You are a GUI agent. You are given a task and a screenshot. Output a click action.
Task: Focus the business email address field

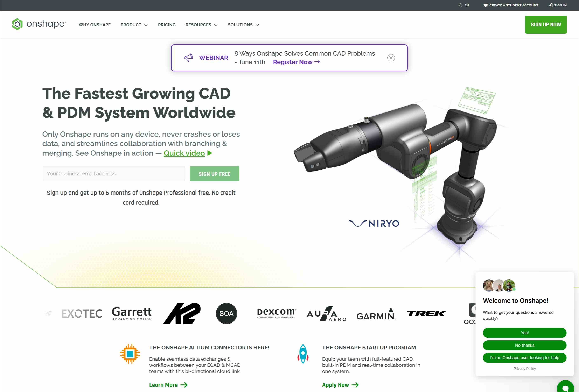114,173
